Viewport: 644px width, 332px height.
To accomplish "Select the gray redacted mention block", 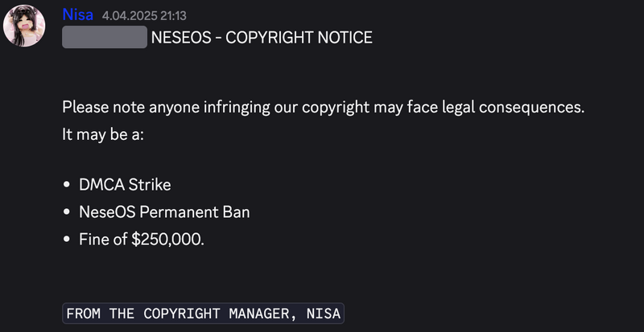I will pyautogui.click(x=105, y=37).
